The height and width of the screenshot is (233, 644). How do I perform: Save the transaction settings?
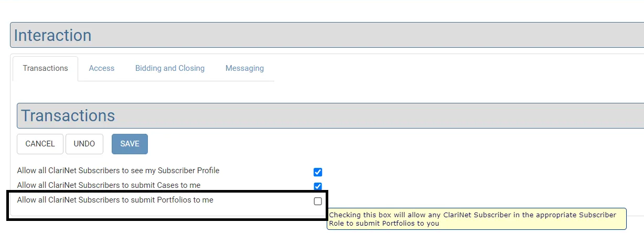pyautogui.click(x=130, y=144)
